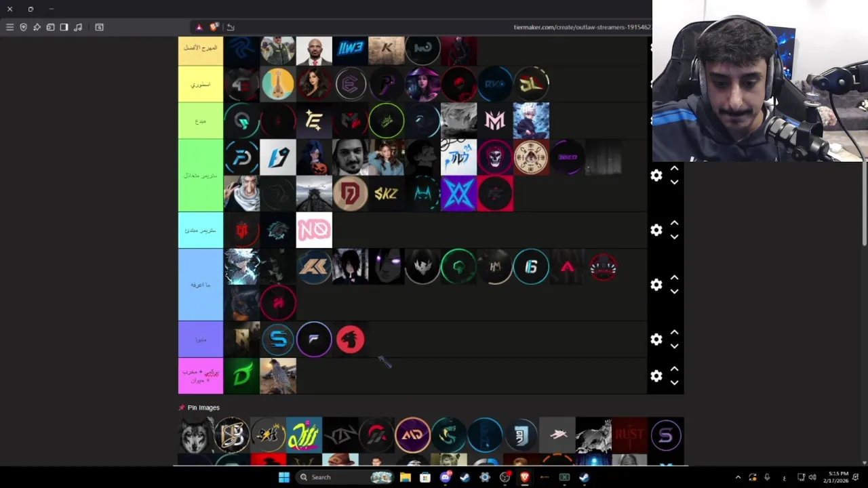
Task: Click the pin icon in browser toolbar
Action: (37, 27)
